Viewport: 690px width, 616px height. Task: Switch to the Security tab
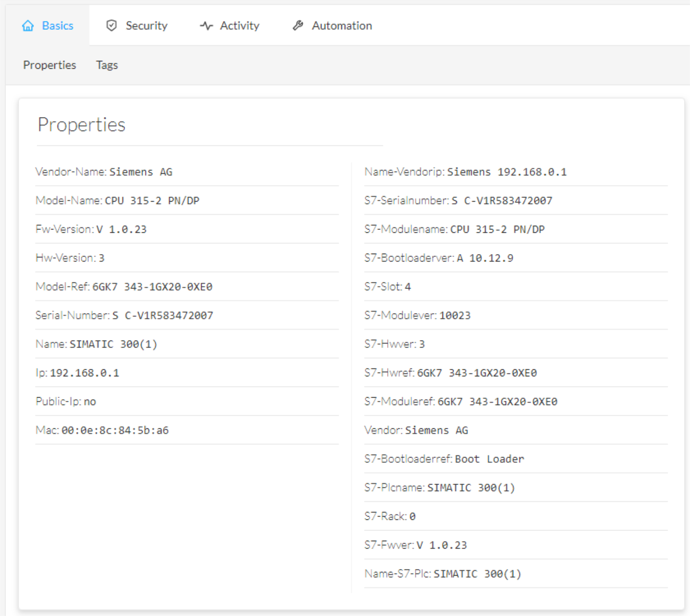[137, 26]
